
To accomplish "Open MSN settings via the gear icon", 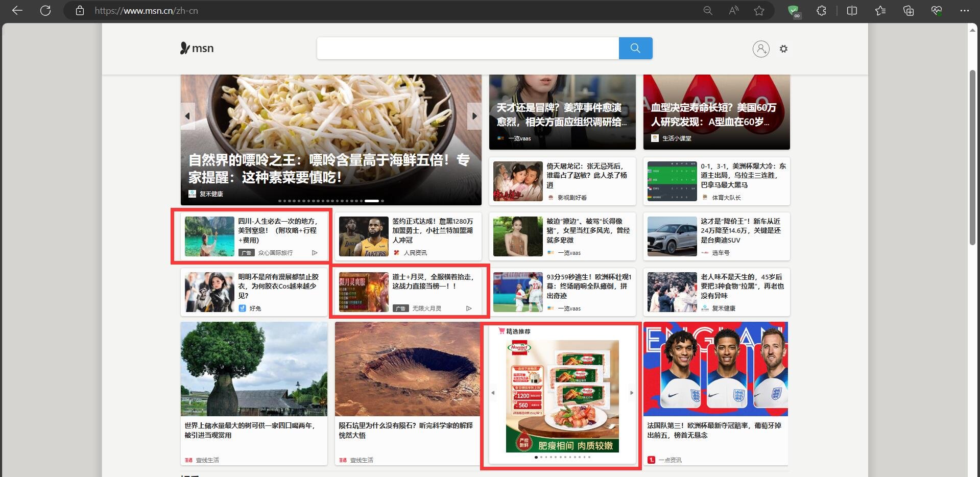I will 784,49.
